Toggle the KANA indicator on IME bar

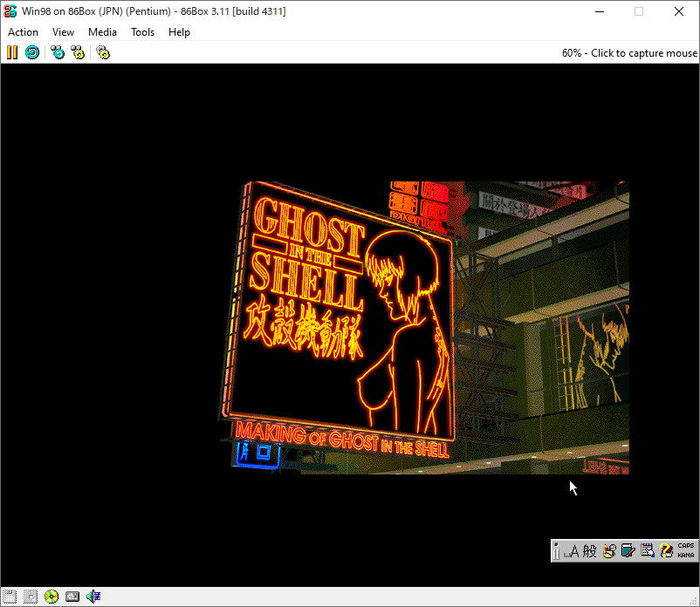(686, 556)
